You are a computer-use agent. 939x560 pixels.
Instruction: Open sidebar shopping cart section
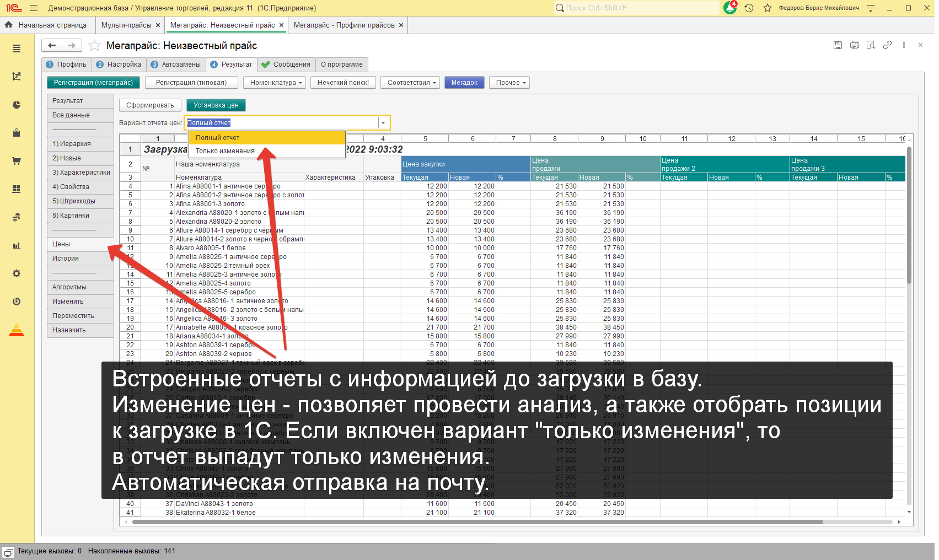[x=17, y=161]
